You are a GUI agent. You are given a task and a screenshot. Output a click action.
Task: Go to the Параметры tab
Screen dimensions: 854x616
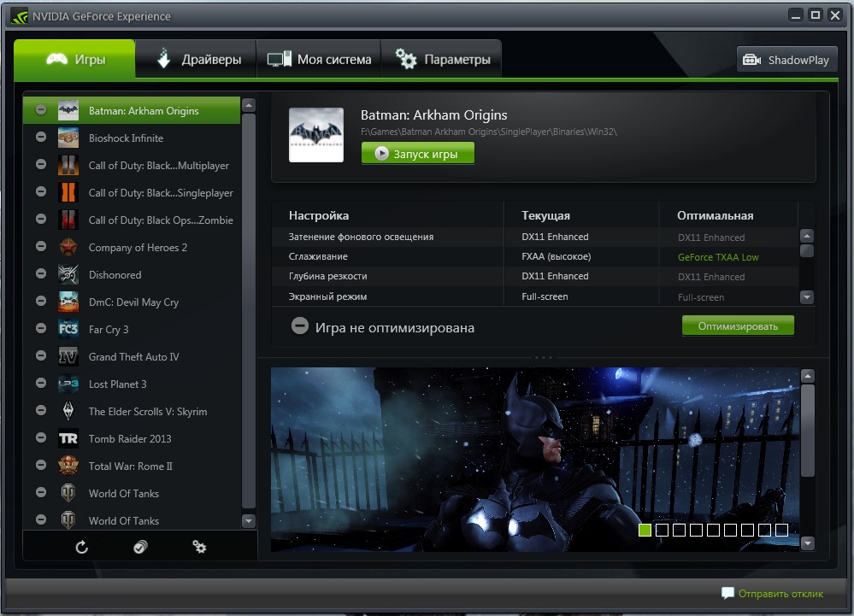click(442, 59)
